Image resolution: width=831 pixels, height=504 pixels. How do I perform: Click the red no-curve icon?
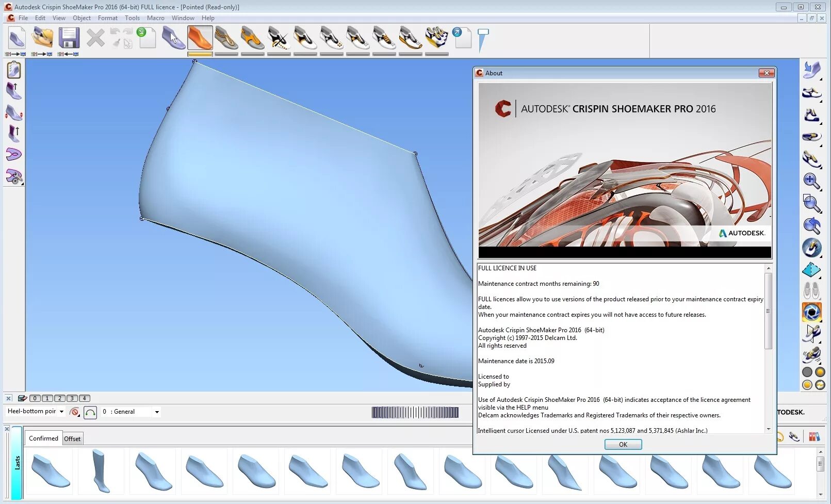(75, 412)
